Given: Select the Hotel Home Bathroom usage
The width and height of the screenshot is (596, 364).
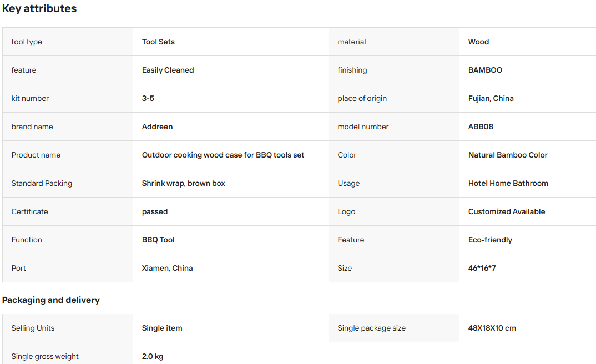Looking at the screenshot, I should tap(508, 183).
